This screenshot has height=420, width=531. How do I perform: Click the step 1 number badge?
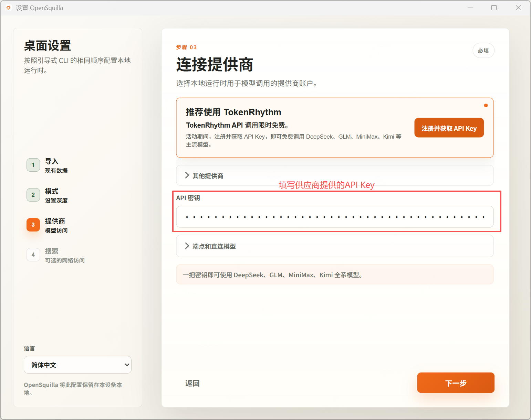click(33, 165)
